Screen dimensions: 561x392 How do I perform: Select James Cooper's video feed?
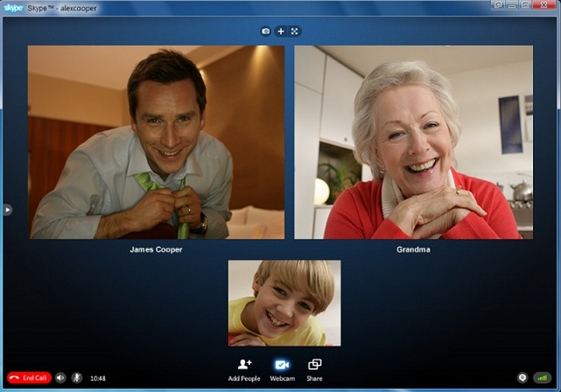point(156,142)
